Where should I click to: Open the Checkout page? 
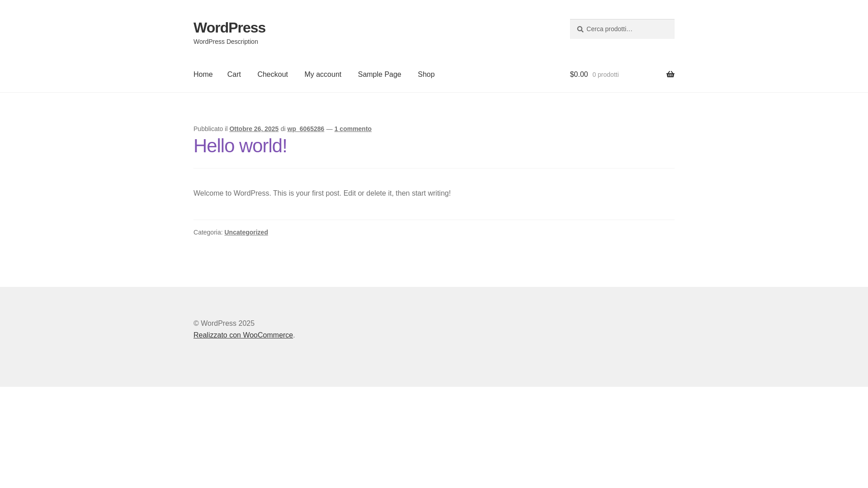click(272, 75)
